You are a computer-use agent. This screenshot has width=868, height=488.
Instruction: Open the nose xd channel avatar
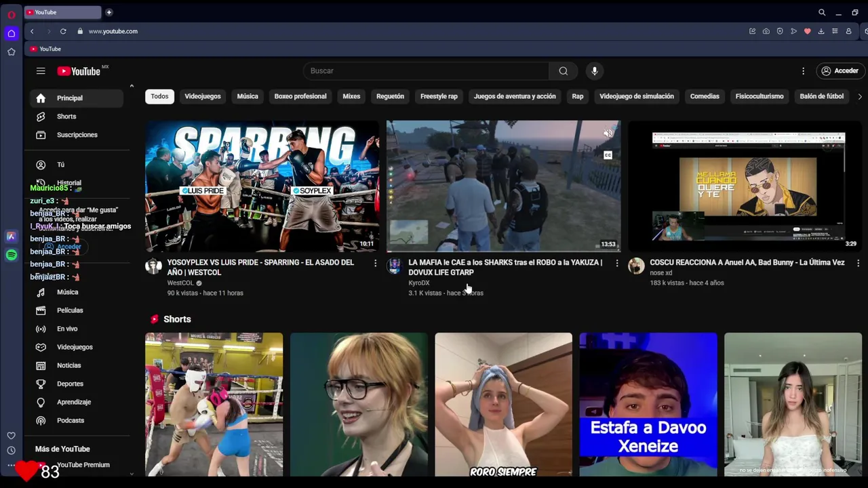pos(636,266)
